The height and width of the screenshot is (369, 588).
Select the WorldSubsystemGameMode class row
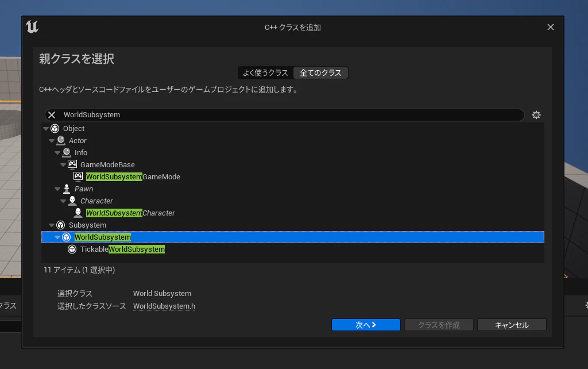(292, 176)
